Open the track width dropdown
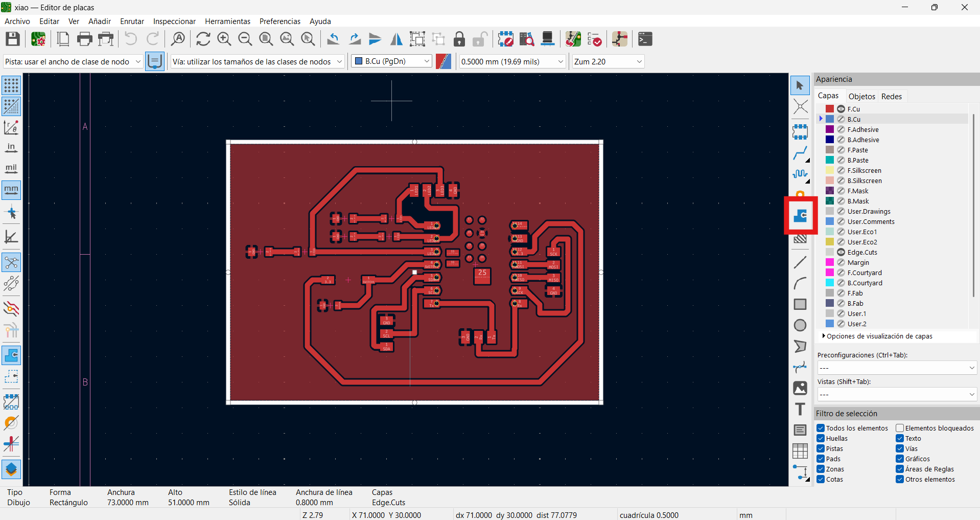Image resolution: width=980 pixels, height=520 pixels. (x=73, y=61)
